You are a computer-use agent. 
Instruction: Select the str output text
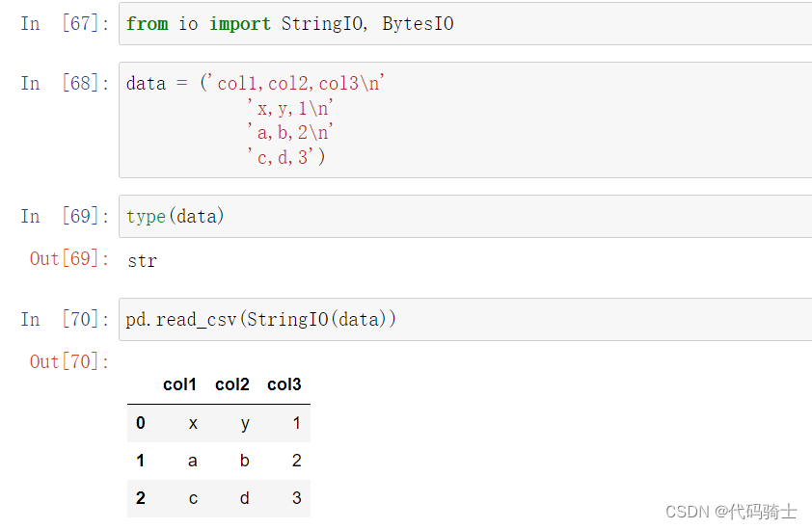pos(143,261)
